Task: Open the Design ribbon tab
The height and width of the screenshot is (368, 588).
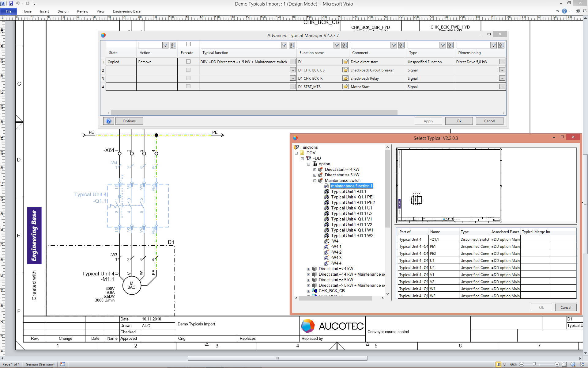Action: 63,11
